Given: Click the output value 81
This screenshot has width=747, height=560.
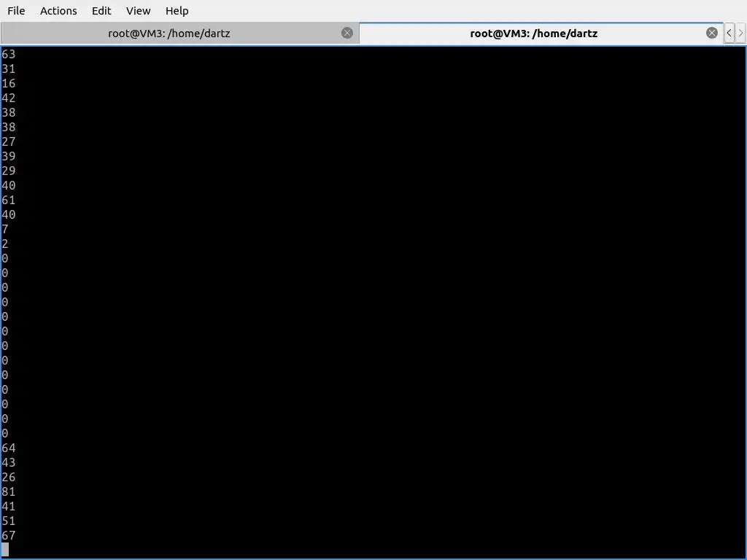Looking at the screenshot, I should click(x=9, y=492).
